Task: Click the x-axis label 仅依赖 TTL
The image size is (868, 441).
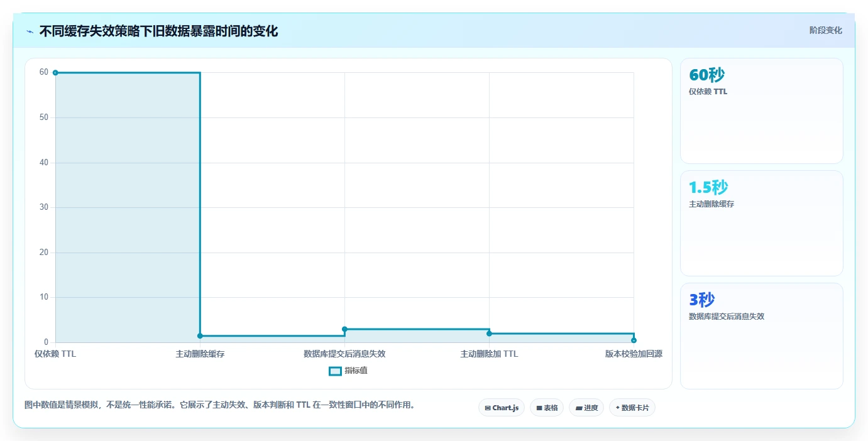Action: pyautogui.click(x=55, y=354)
